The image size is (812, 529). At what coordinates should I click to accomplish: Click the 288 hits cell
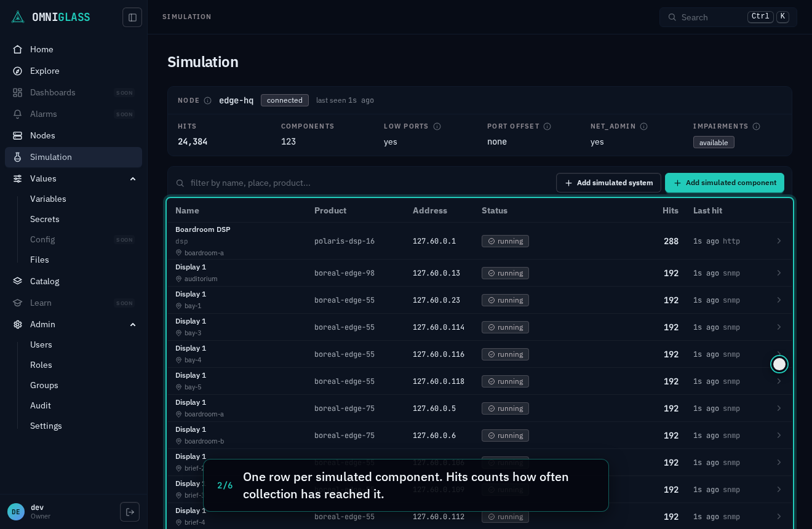(671, 241)
